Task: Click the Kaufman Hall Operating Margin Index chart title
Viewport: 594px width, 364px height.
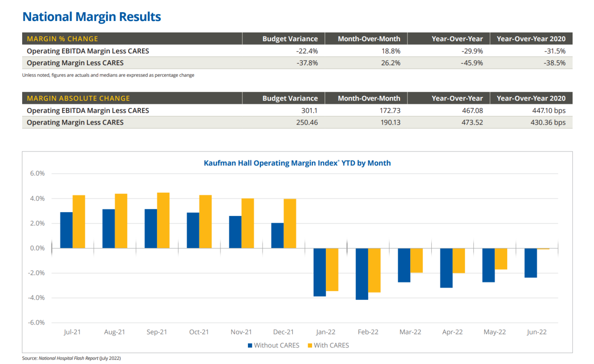Action: pyautogui.click(x=297, y=163)
